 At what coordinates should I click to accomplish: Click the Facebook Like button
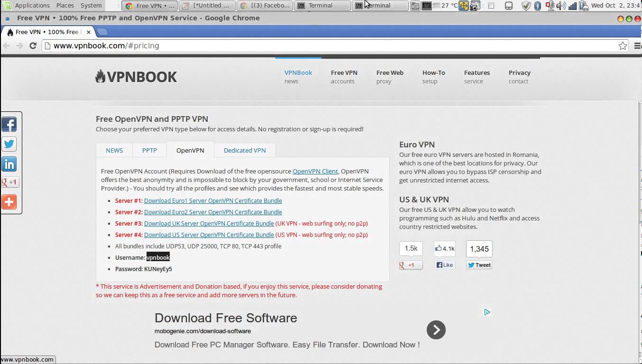445,265
